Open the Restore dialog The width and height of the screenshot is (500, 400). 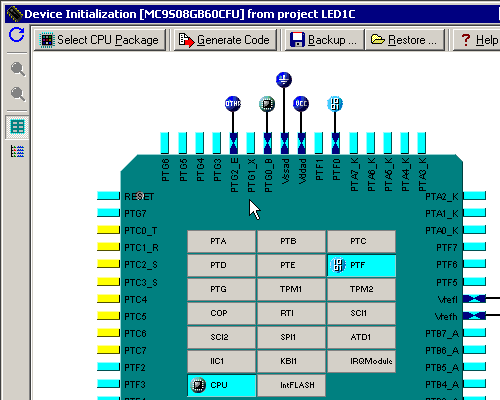coord(405,40)
